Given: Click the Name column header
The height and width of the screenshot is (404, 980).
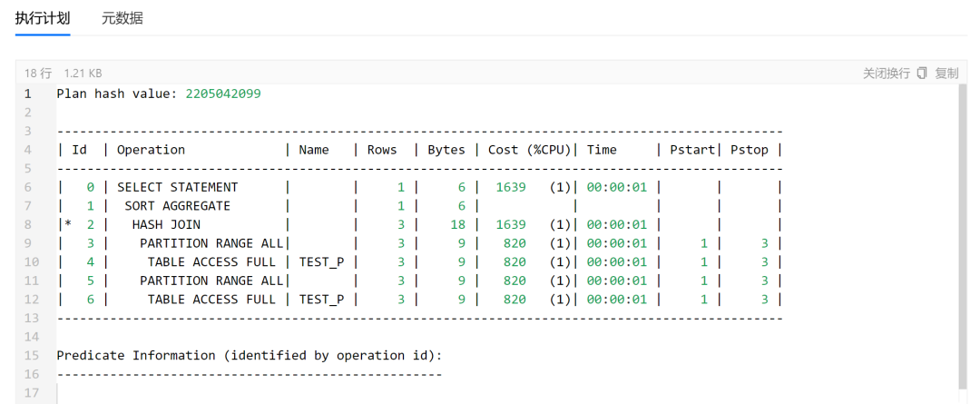Looking at the screenshot, I should point(314,150).
